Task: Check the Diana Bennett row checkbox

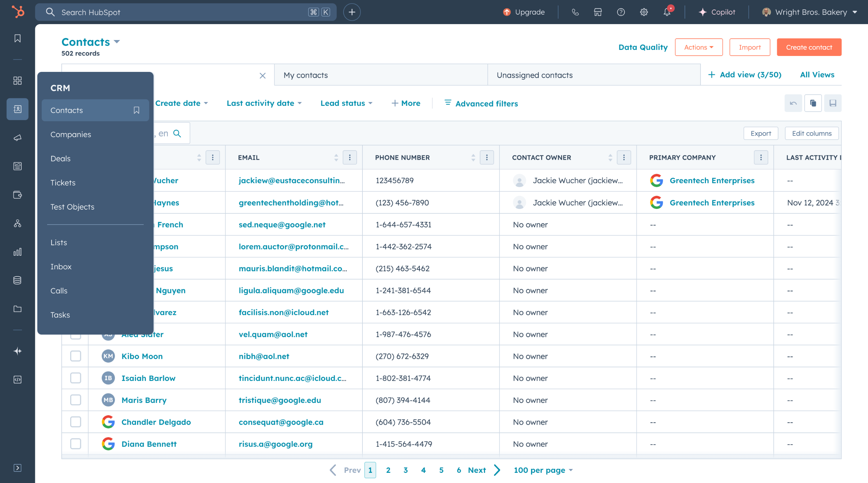Action: coord(75,444)
